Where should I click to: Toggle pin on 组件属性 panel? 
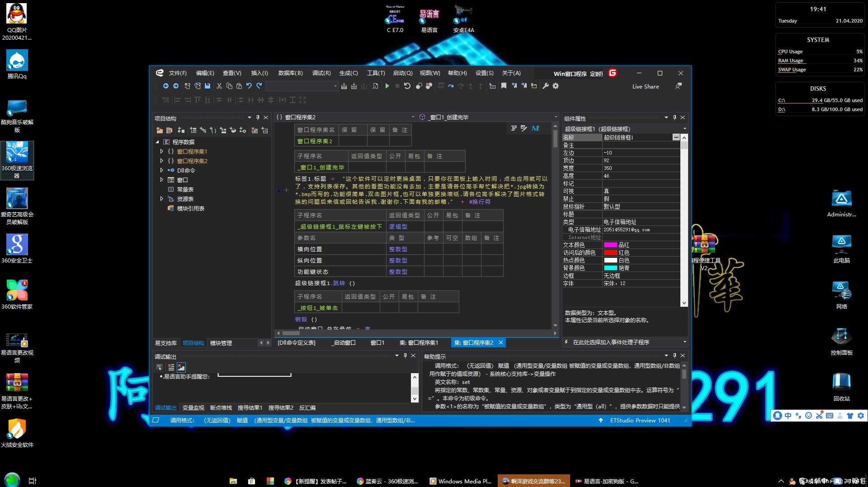tap(675, 118)
